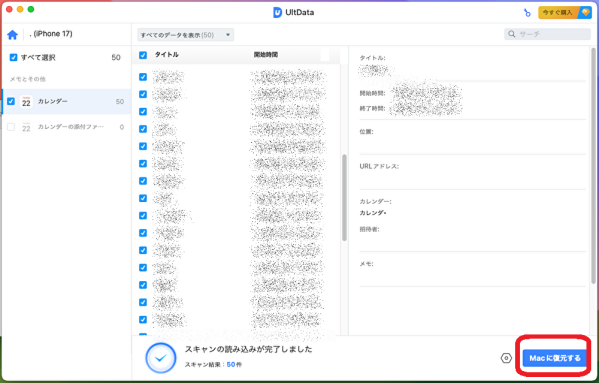This screenshot has width=599, height=383.
Task: Click the detail panel vertical scrollbar
Action: tap(593, 167)
